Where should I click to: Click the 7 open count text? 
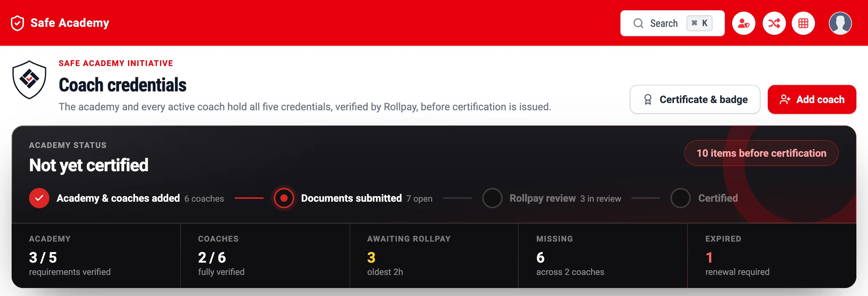419,199
